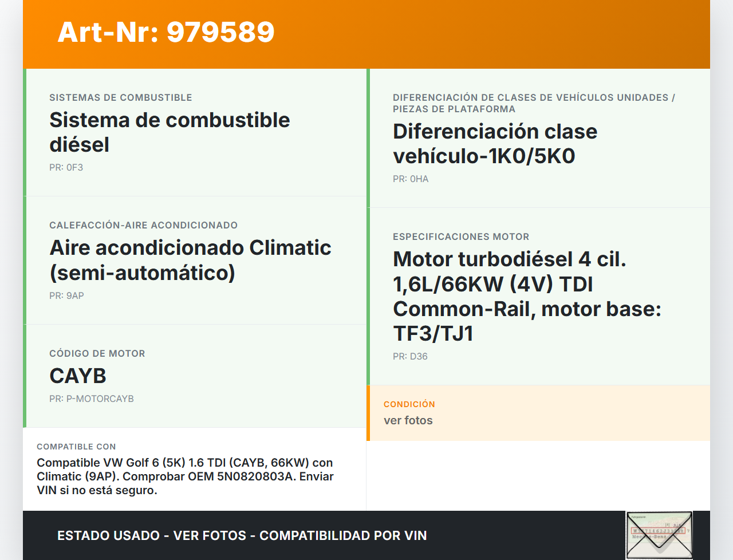Click the orange CONDICIÓN label

pyautogui.click(x=409, y=404)
